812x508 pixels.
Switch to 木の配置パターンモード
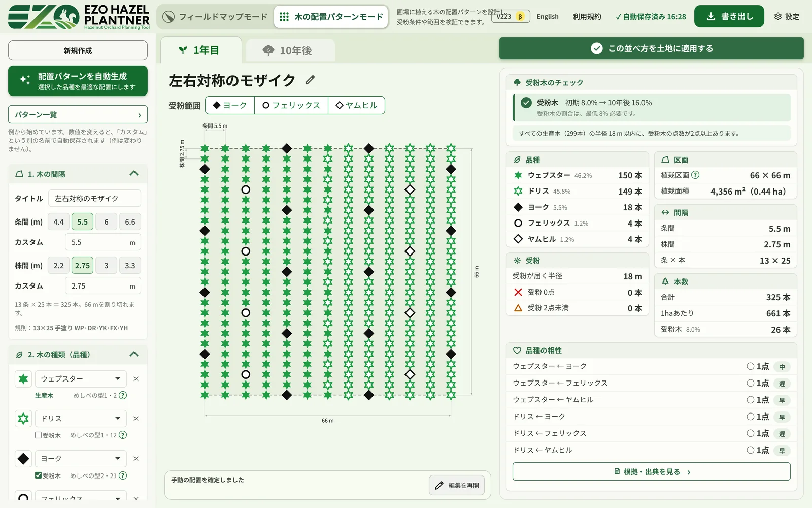331,17
